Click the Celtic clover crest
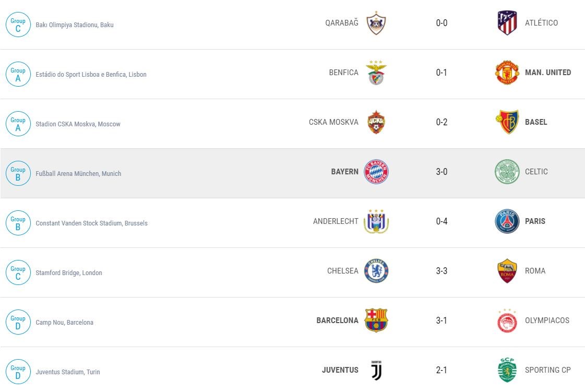 pyautogui.click(x=507, y=172)
